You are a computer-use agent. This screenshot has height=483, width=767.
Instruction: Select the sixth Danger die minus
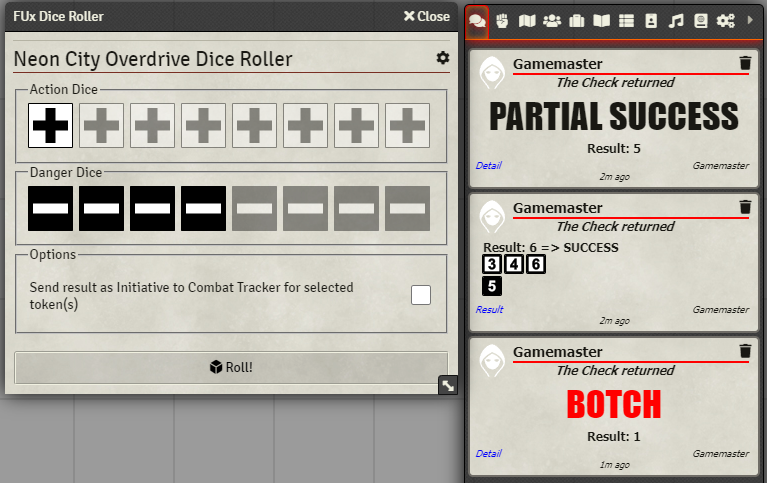coord(305,208)
